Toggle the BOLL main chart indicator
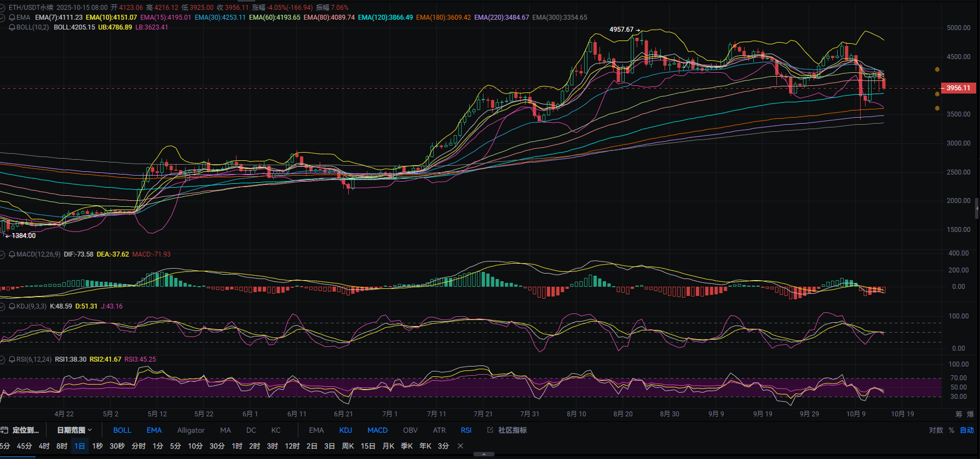The height and width of the screenshot is (459, 980). 122,430
